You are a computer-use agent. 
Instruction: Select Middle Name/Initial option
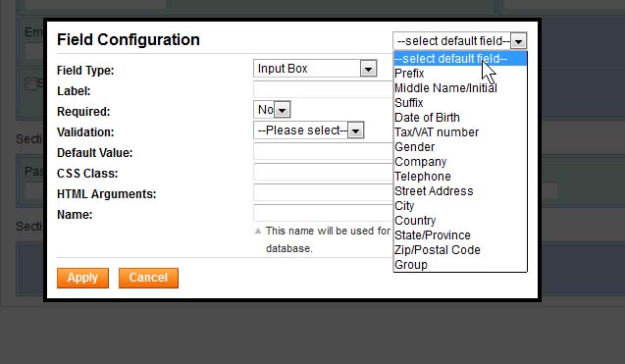click(460, 88)
